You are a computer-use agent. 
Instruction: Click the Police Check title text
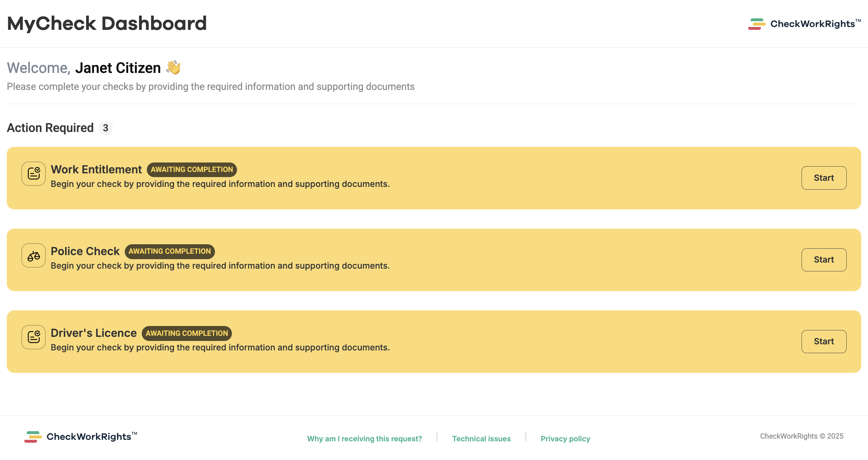pyautogui.click(x=85, y=251)
